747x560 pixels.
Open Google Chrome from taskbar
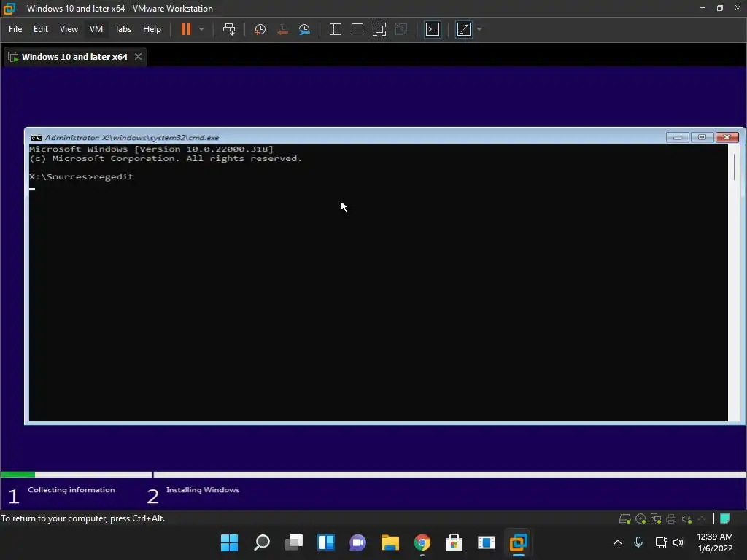coord(422,542)
